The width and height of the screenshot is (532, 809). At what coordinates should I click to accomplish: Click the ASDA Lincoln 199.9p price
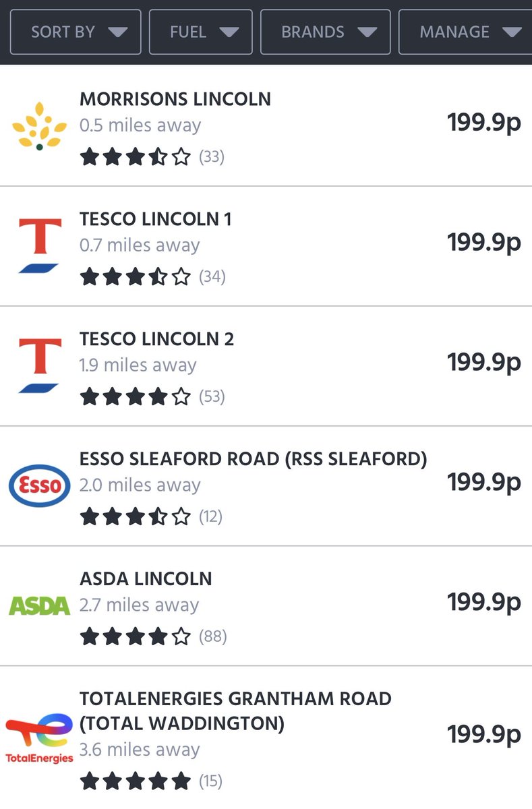click(x=484, y=602)
